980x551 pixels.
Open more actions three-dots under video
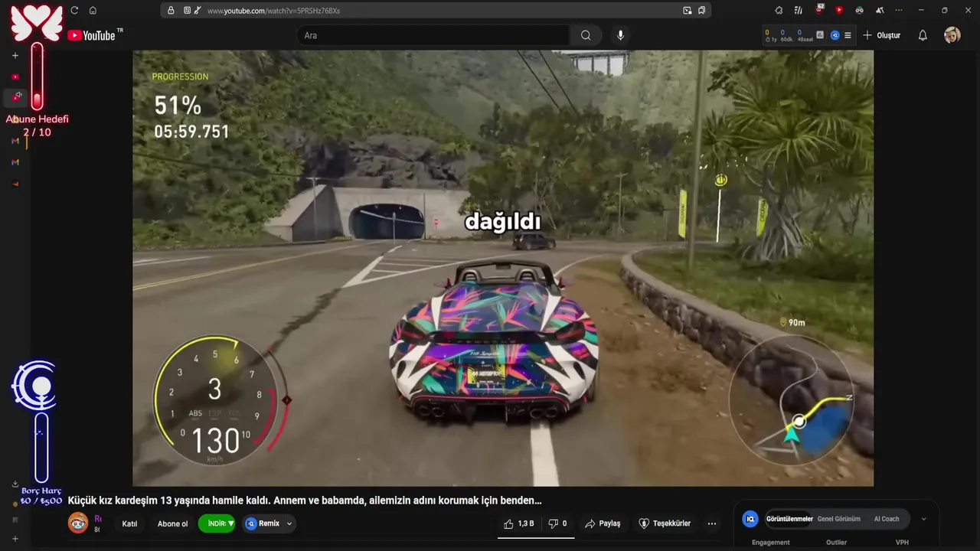click(712, 523)
